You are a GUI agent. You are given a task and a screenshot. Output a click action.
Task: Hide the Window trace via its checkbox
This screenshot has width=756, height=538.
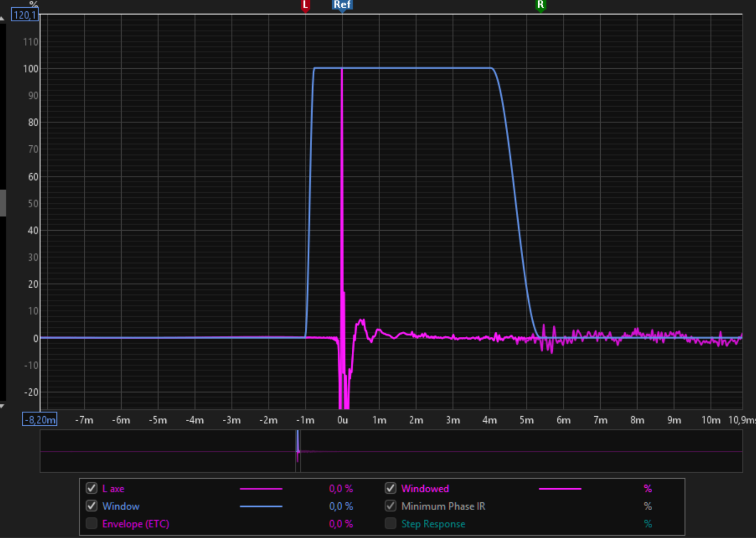tap(92, 506)
